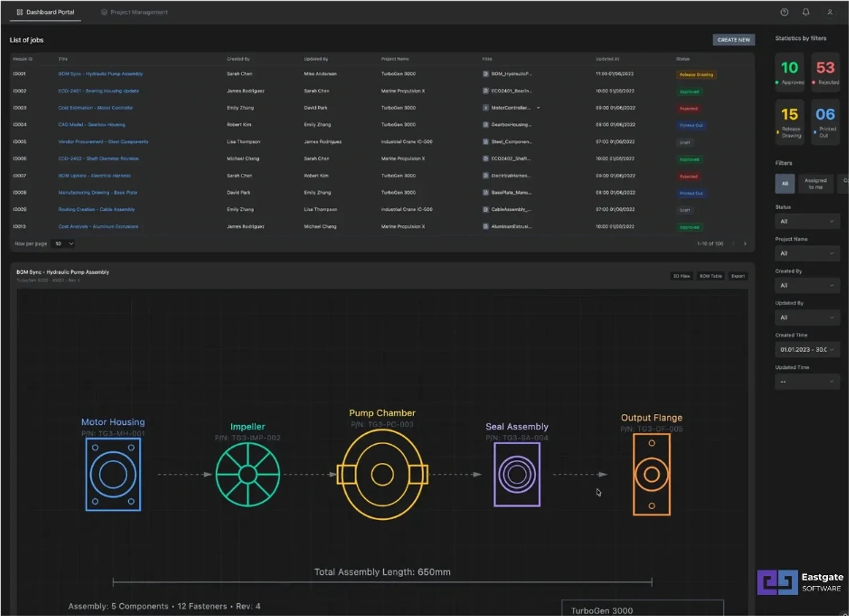Click the Rejected statistics card showing 53
Image resolution: width=849 pixels, height=616 pixels.
(x=825, y=72)
